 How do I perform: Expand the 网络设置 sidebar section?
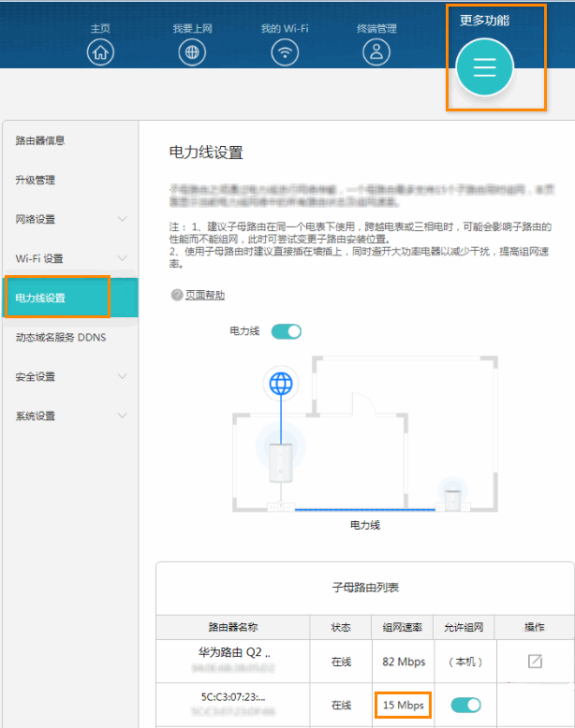[x=122, y=219]
